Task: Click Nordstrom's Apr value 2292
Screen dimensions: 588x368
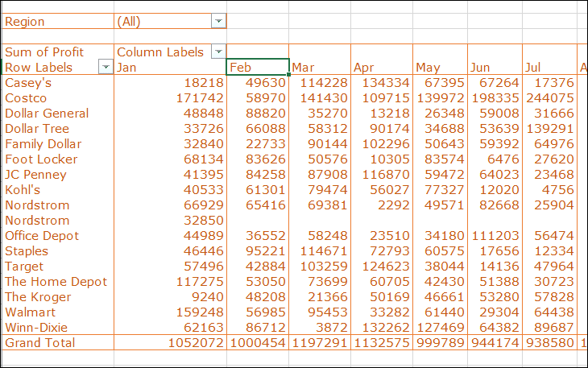Action: (393, 205)
